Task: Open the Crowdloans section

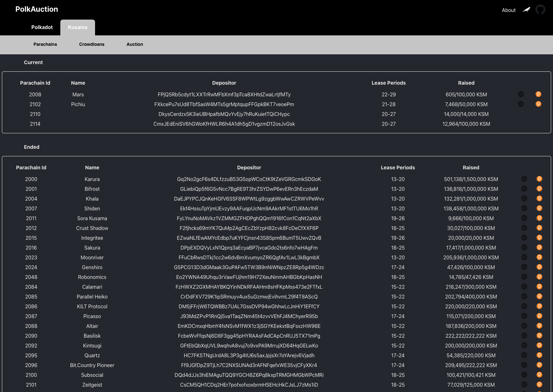Action: (x=92, y=44)
